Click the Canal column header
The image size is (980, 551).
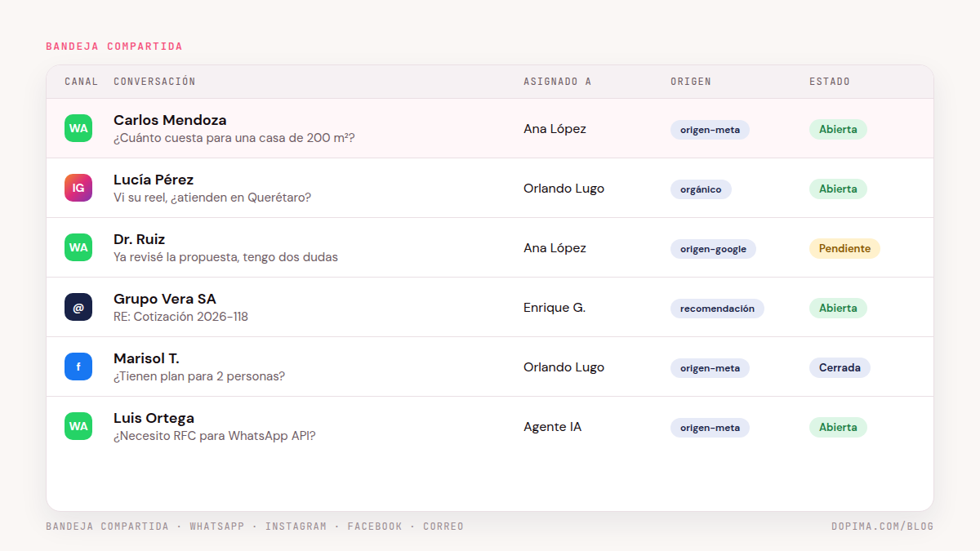(x=81, y=82)
